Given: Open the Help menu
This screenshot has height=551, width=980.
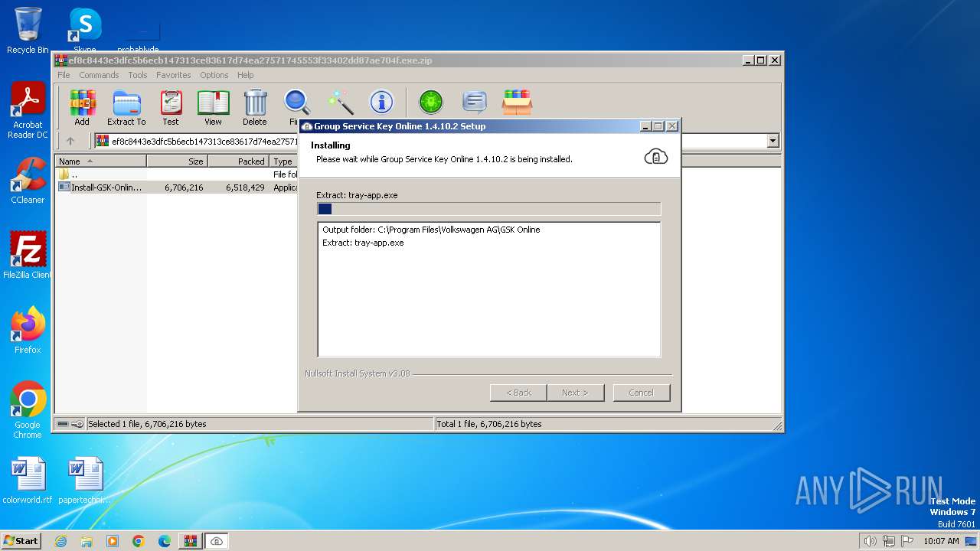Looking at the screenshot, I should click(x=245, y=75).
